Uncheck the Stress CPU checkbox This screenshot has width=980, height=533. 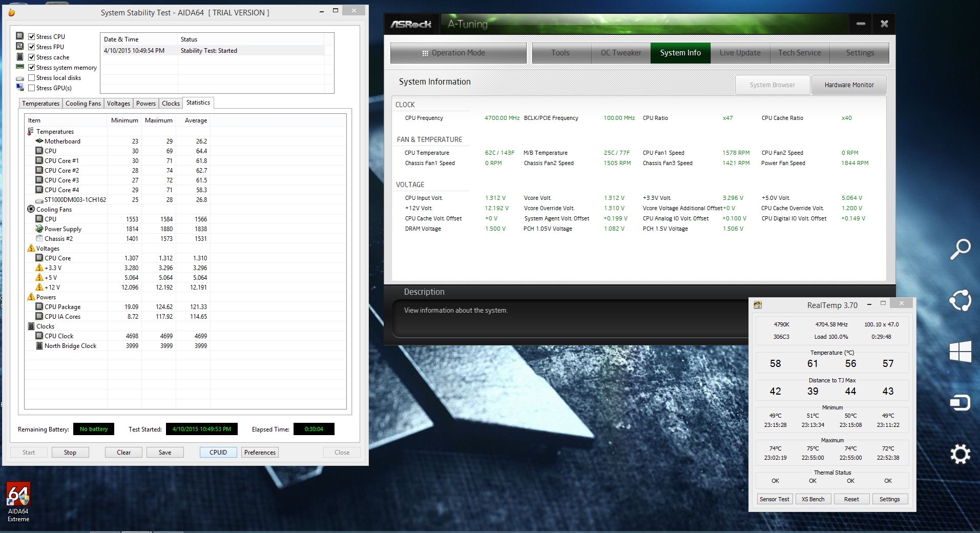[32, 36]
